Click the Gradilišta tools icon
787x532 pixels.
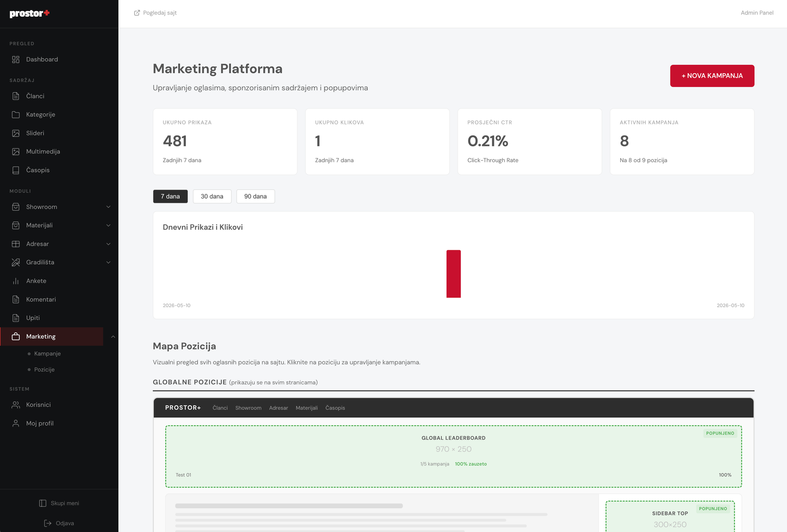pyautogui.click(x=16, y=263)
